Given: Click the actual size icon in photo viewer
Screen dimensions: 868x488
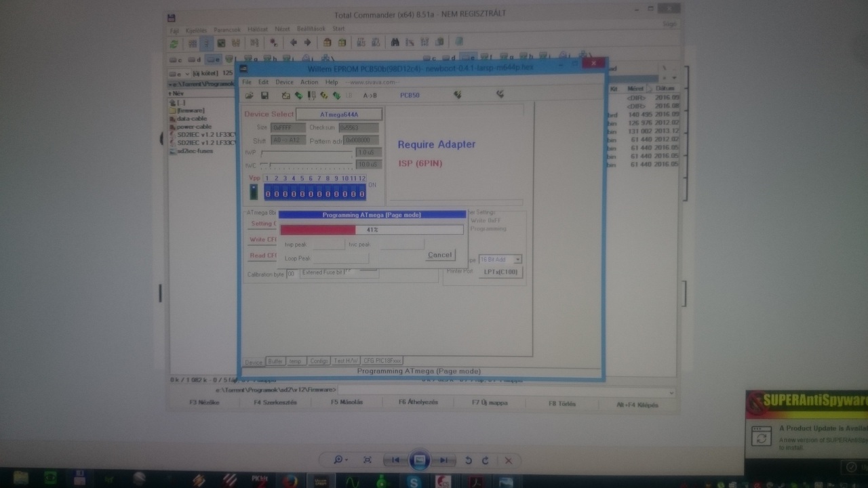Looking at the screenshot, I should pos(368,460).
